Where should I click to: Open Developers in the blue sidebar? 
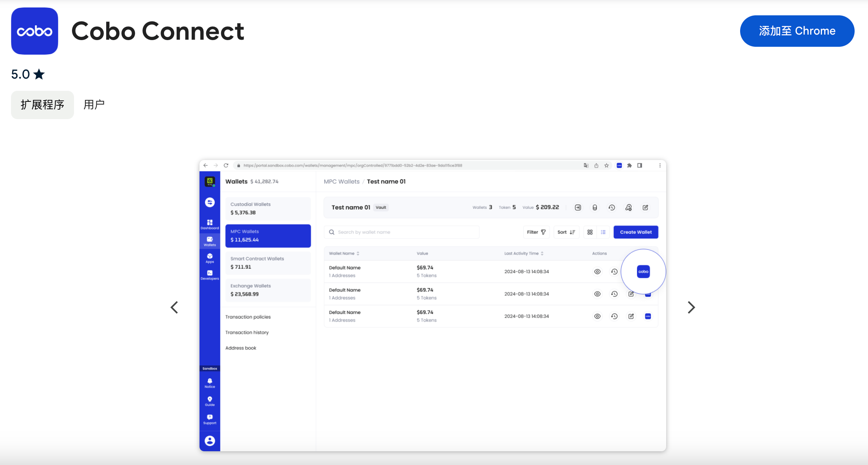coord(210,275)
